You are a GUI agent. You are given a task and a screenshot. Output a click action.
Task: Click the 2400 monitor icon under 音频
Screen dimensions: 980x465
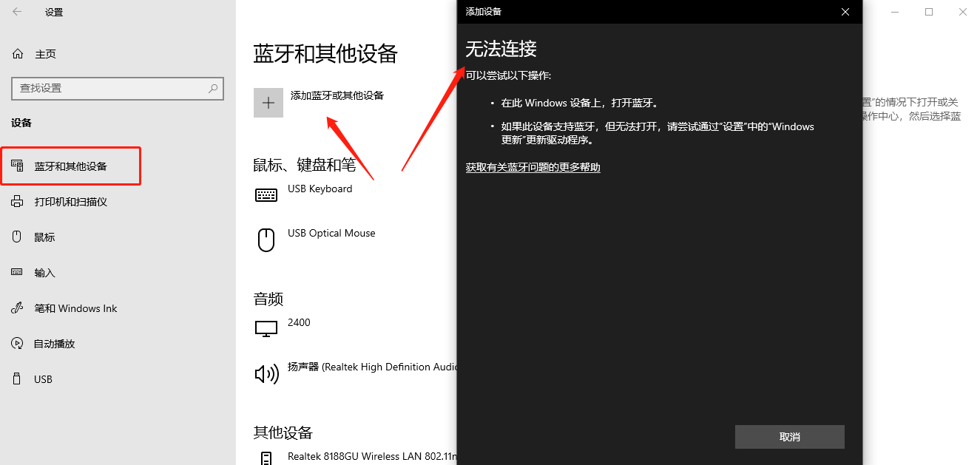point(266,328)
